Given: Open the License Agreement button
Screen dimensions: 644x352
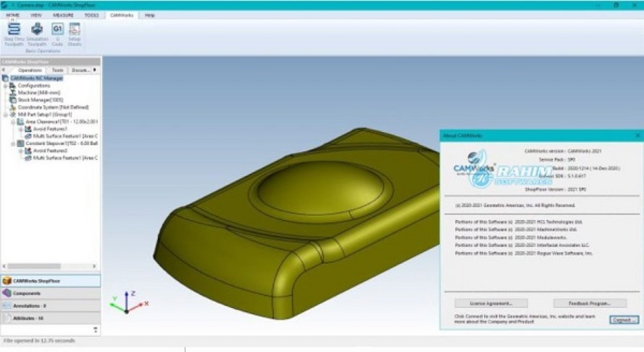Looking at the screenshot, I should [491, 303].
